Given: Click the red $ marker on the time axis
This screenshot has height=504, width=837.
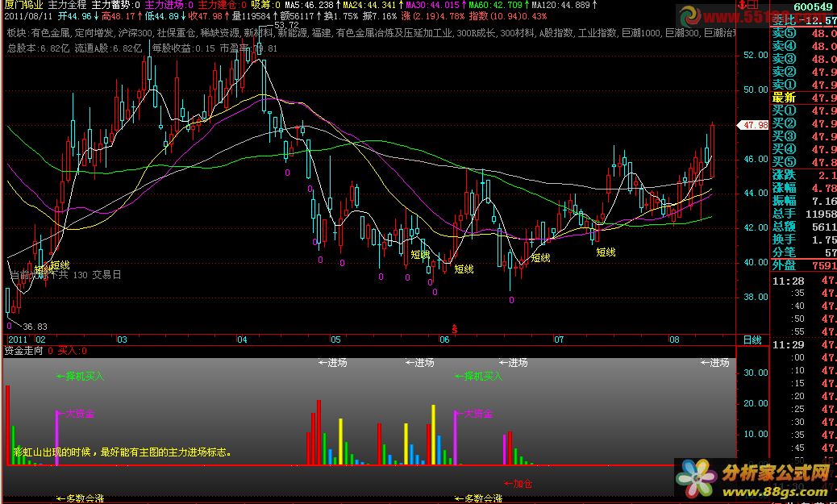Looking at the screenshot, I should coord(455,330).
